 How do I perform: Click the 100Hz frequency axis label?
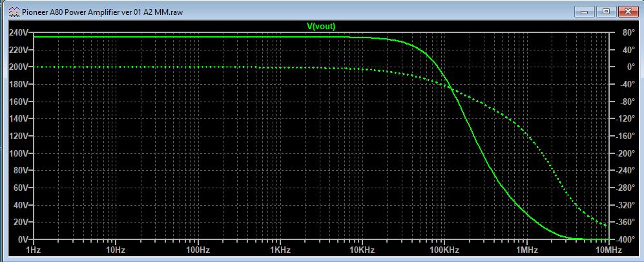(x=198, y=250)
